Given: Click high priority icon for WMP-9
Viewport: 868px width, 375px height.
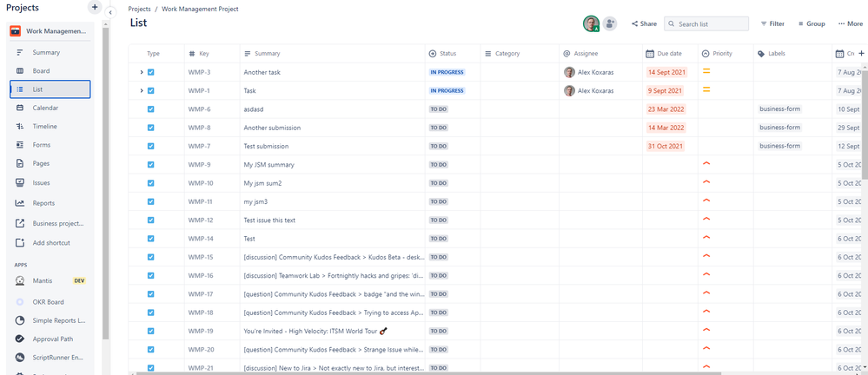Looking at the screenshot, I should [706, 164].
